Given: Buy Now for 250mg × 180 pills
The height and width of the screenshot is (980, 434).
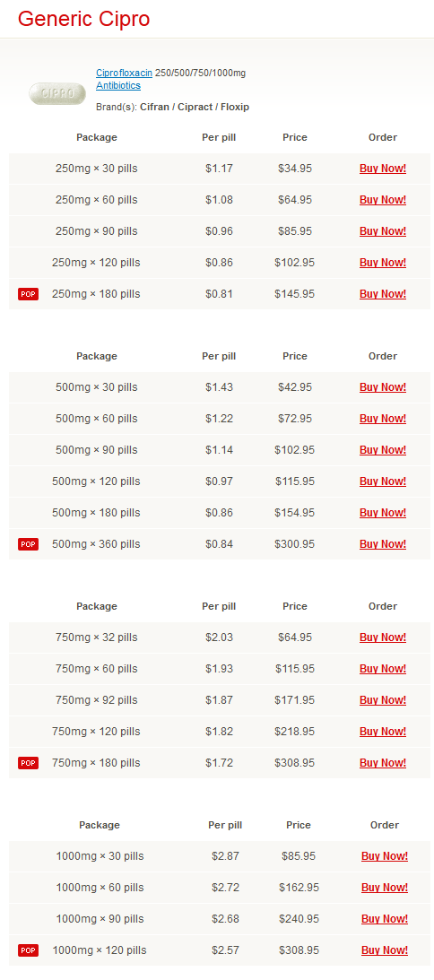Looking at the screenshot, I should click(x=383, y=293).
